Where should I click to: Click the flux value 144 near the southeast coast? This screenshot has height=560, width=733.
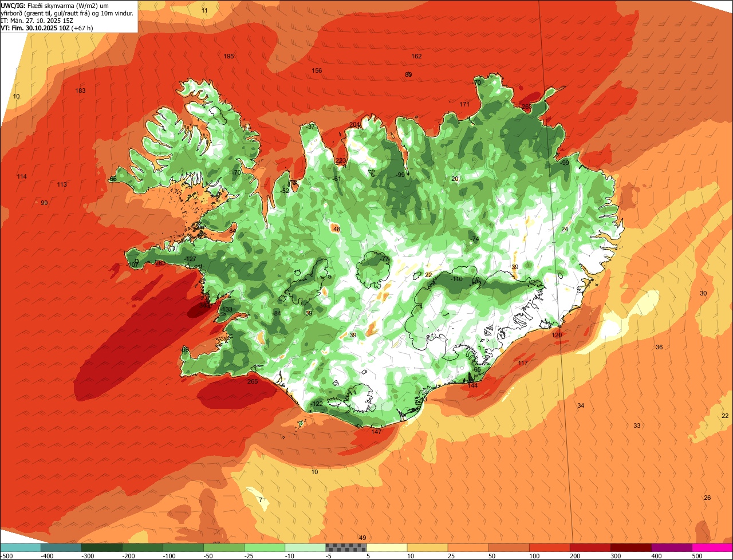tap(472, 385)
